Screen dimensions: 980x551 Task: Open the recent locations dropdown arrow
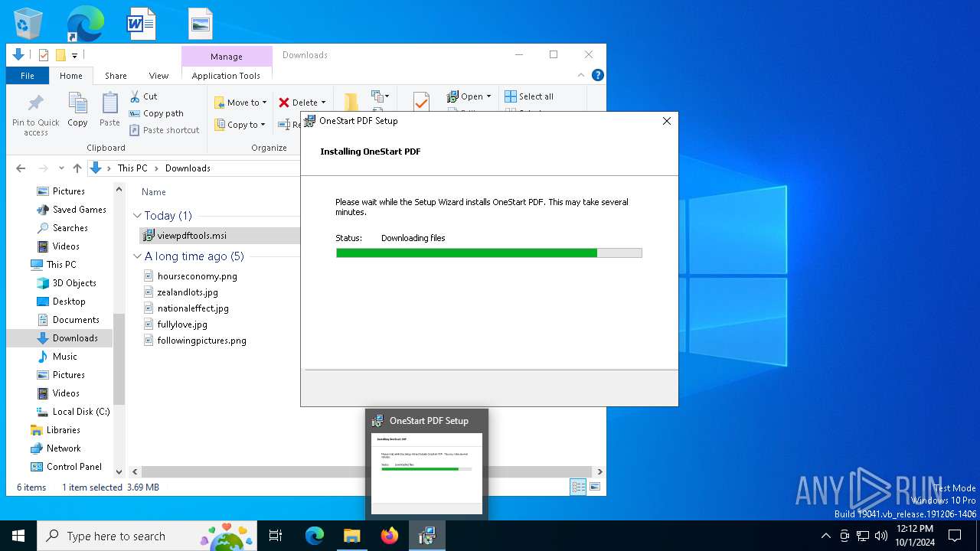pyautogui.click(x=62, y=168)
